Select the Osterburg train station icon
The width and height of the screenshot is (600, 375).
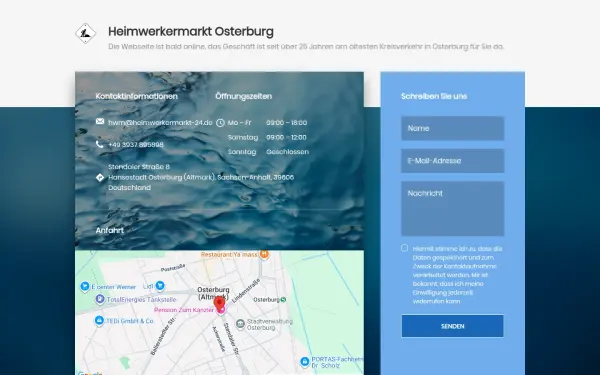coord(283,300)
